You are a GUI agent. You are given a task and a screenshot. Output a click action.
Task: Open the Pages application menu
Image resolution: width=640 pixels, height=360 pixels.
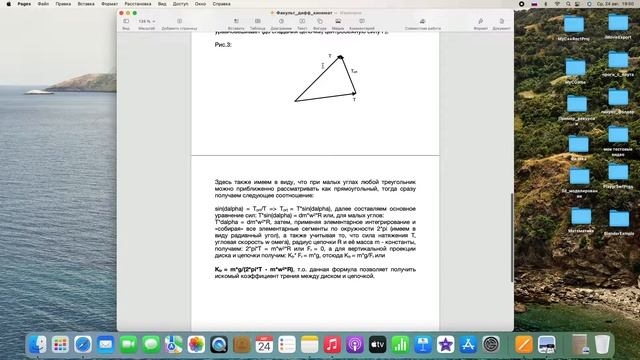click(x=24, y=4)
